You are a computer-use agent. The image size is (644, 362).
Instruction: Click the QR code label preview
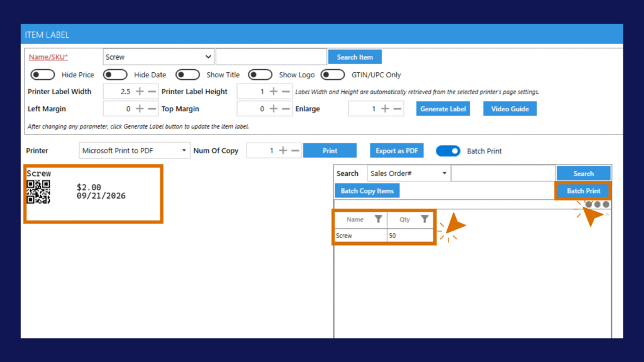coord(38,192)
